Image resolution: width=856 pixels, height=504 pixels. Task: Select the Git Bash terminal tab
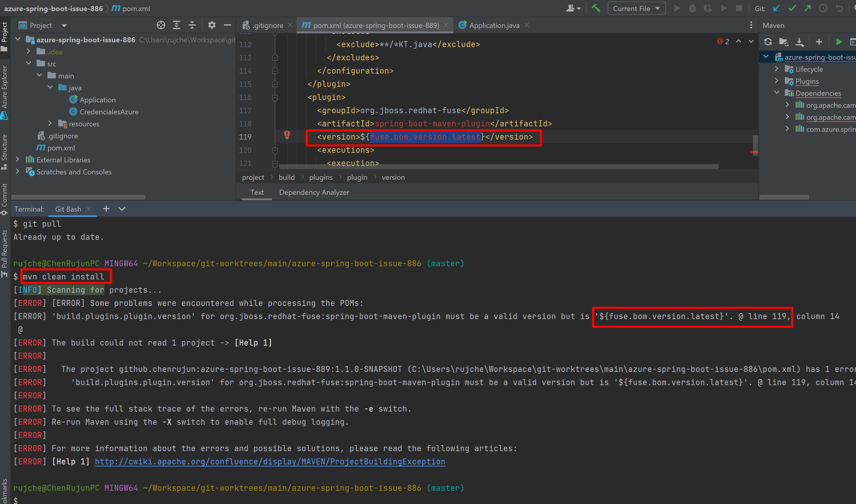point(68,209)
